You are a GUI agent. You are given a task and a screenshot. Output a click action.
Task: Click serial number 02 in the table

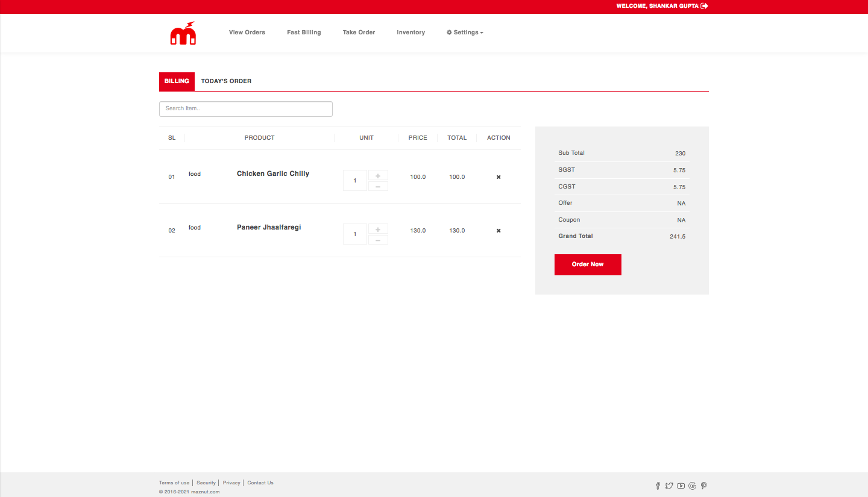(x=172, y=231)
